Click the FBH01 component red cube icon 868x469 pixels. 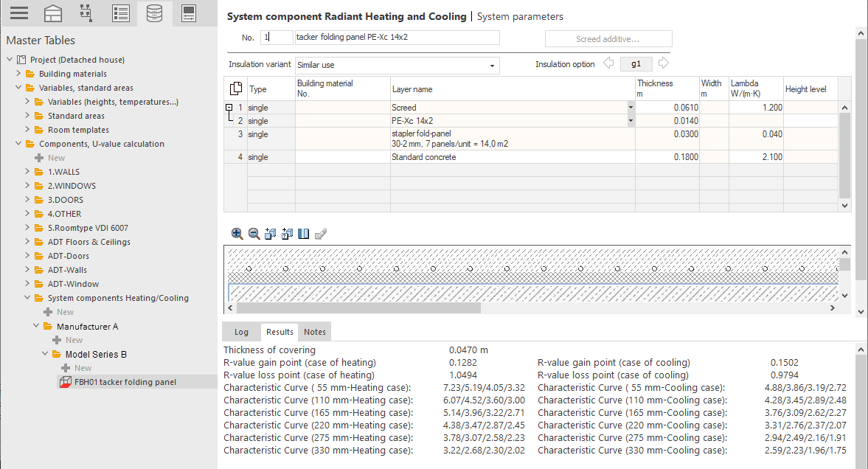[66, 382]
